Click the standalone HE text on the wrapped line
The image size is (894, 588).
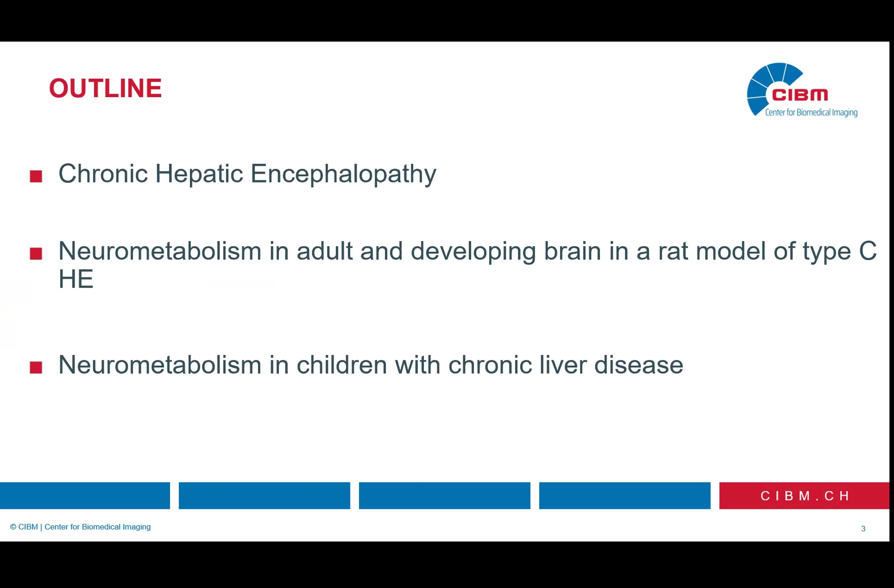pos(76,279)
